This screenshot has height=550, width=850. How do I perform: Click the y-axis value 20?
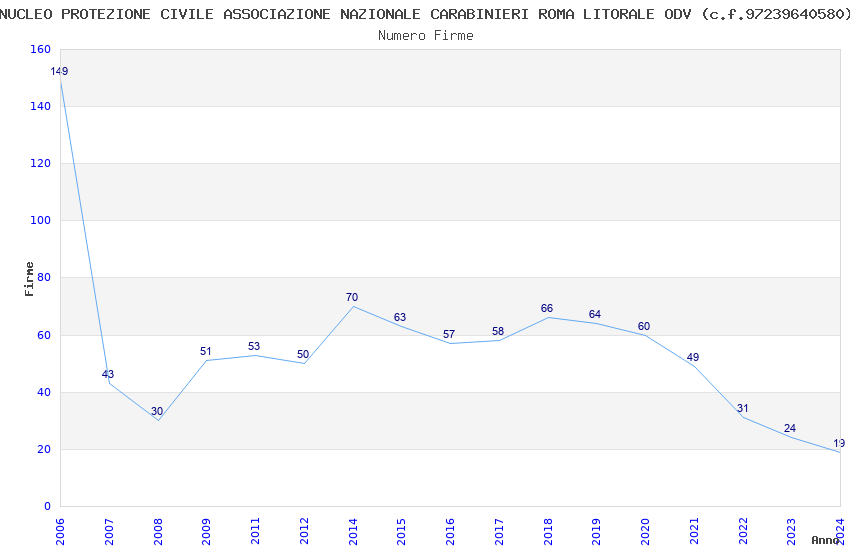(x=44, y=449)
